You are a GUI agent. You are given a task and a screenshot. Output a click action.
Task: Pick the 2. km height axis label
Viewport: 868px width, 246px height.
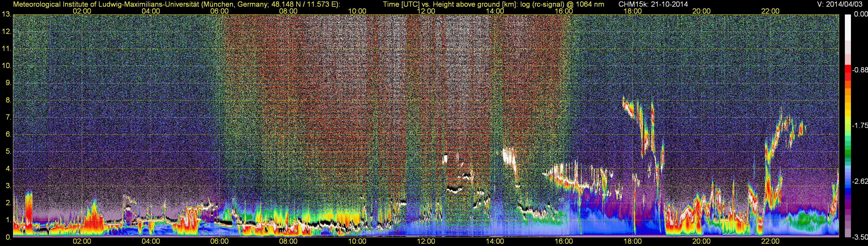8,203
